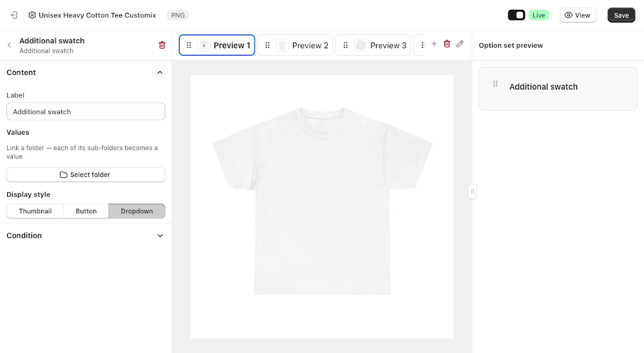Open product settings gear icon
This screenshot has width=644, height=353.
point(32,15)
